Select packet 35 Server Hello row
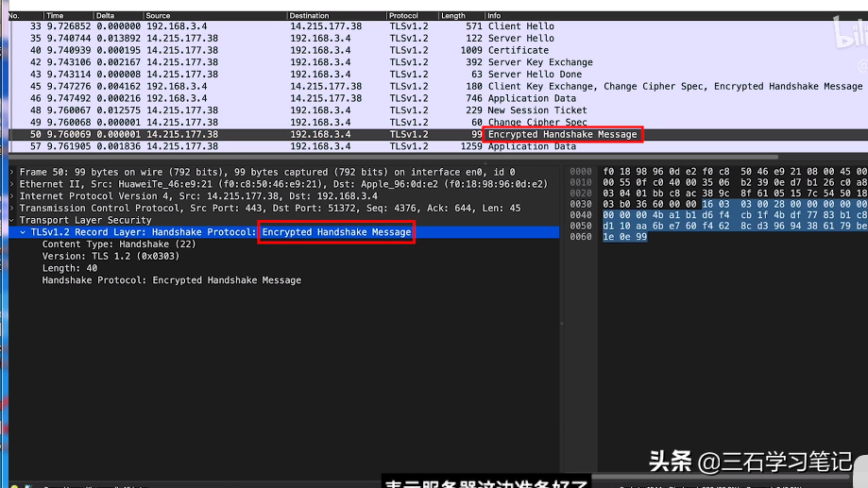Image resolution: width=868 pixels, height=488 pixels. coord(438,38)
